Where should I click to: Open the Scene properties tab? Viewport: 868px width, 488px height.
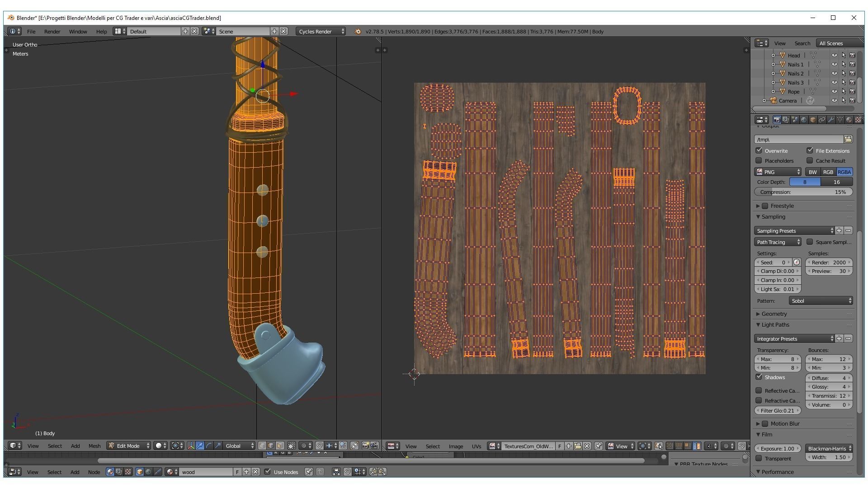[795, 120]
